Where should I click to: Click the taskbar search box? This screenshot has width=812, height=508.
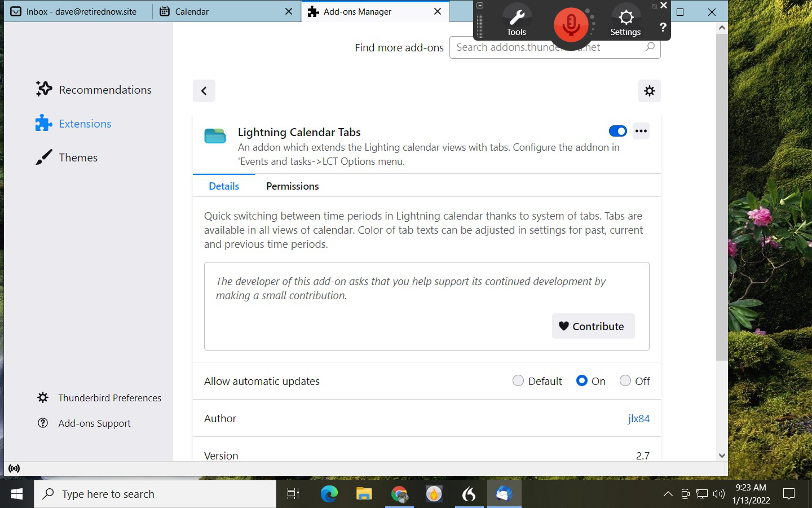tap(155, 494)
